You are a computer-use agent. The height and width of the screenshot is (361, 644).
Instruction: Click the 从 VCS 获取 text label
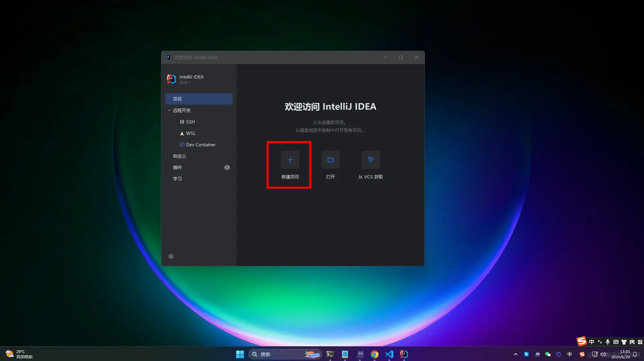click(371, 177)
